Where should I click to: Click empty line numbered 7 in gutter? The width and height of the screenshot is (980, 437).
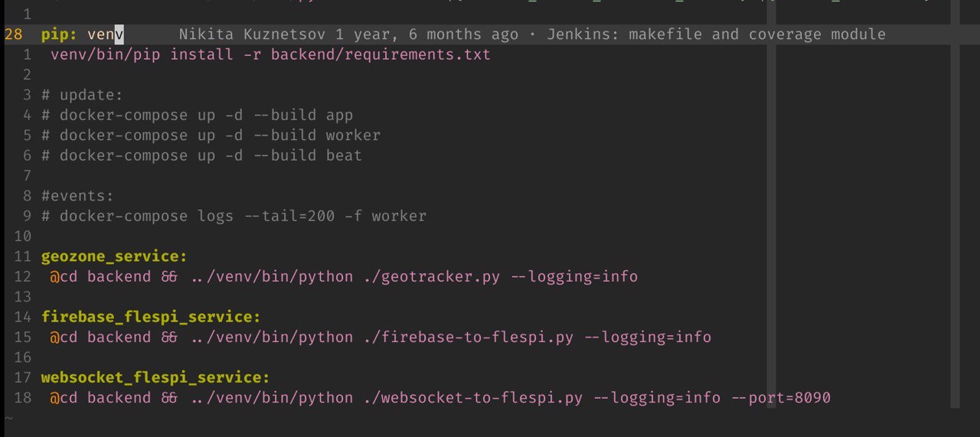point(27,176)
